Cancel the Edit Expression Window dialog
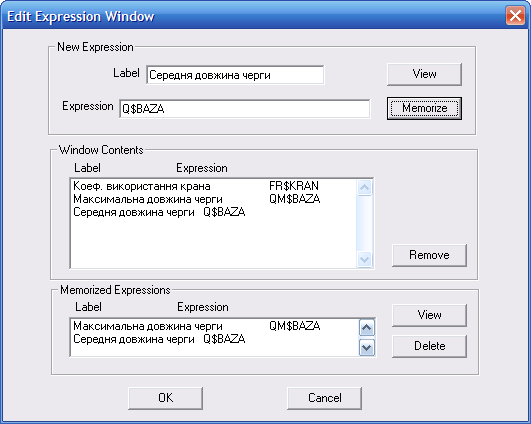The height and width of the screenshot is (424, 531). (324, 398)
